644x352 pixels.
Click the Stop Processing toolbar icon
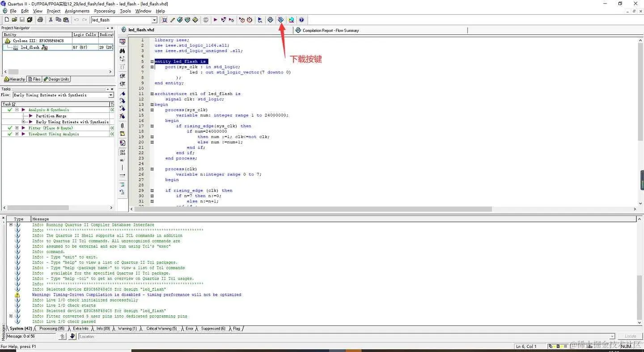(x=206, y=20)
